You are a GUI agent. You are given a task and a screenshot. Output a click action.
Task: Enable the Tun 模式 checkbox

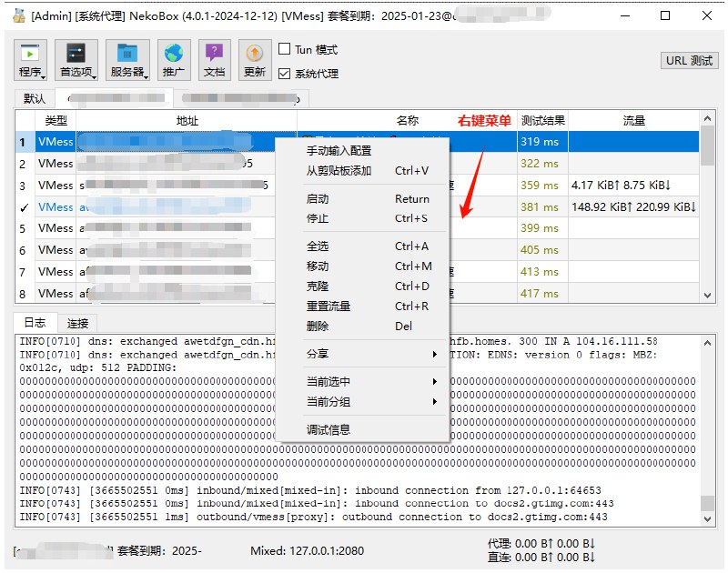(x=285, y=50)
